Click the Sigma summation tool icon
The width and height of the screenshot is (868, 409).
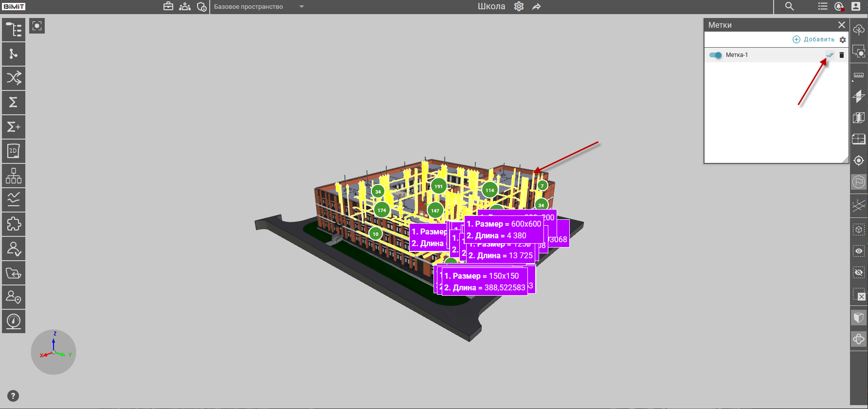pyautogui.click(x=14, y=102)
